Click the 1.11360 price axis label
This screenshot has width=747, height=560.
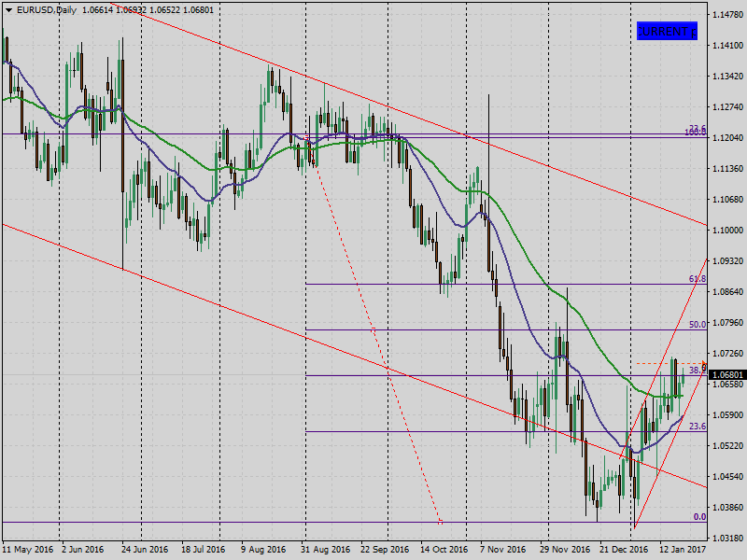[727, 169]
